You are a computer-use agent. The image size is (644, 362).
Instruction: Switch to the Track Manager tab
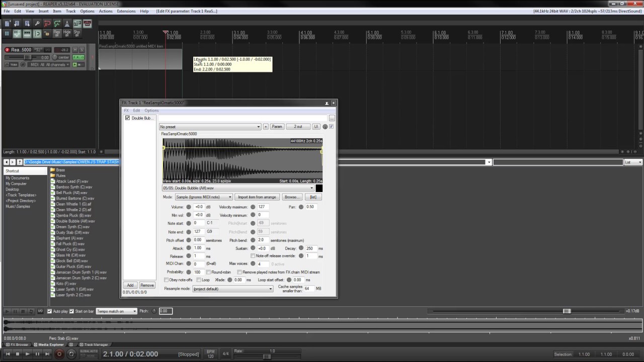(94, 345)
